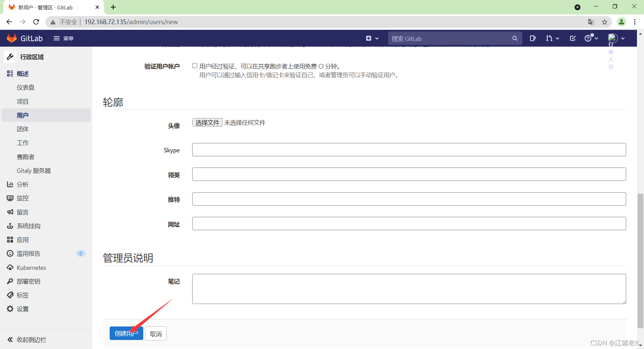Click the 部署密钥 key icon
Image resolution: width=644 pixels, height=349 pixels.
point(10,281)
